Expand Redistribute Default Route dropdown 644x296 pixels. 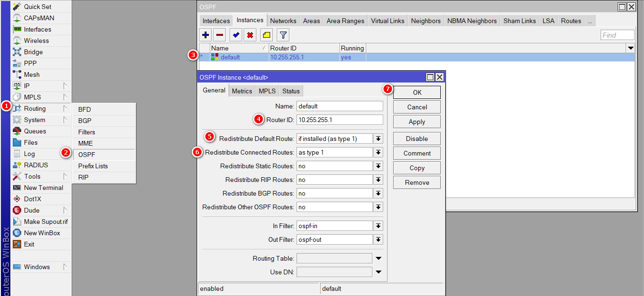pos(378,139)
